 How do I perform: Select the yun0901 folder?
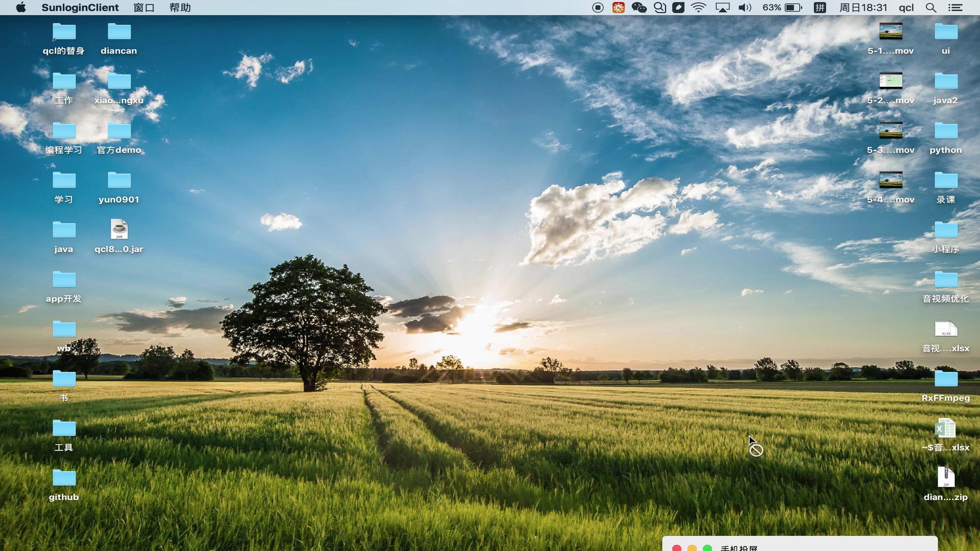(x=119, y=187)
